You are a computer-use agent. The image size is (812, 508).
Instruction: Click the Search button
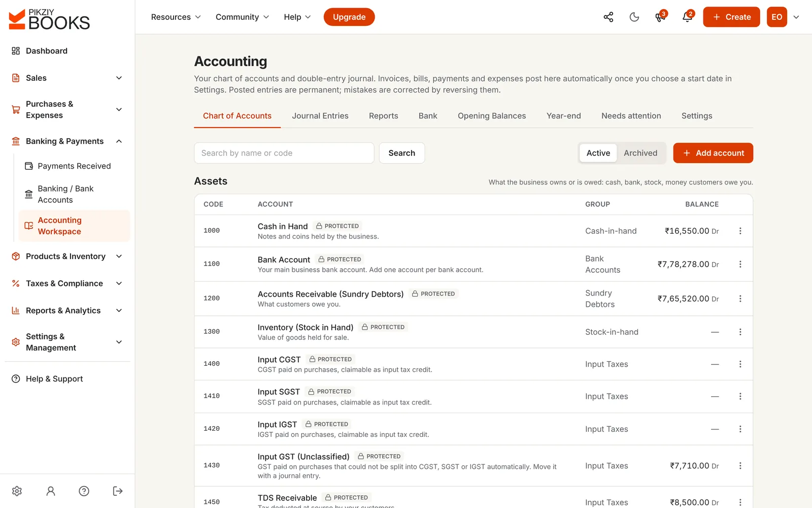(x=402, y=153)
